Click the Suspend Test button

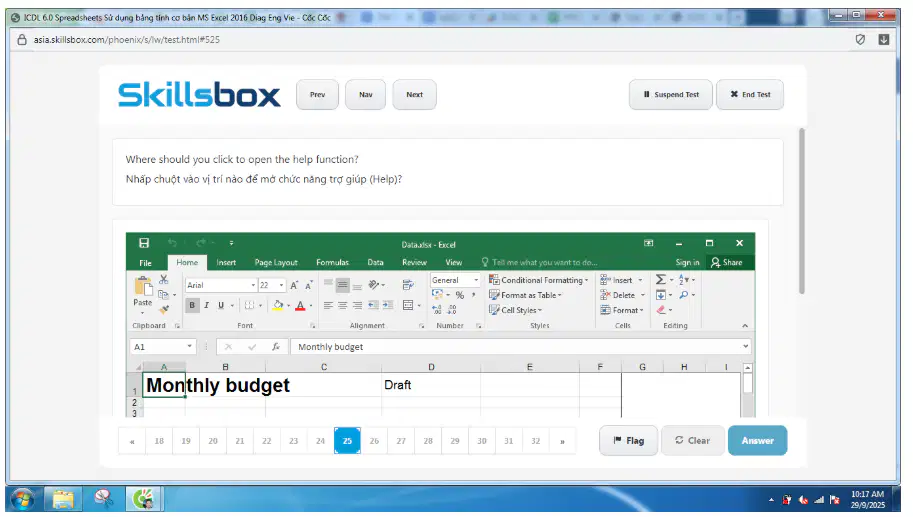(671, 94)
